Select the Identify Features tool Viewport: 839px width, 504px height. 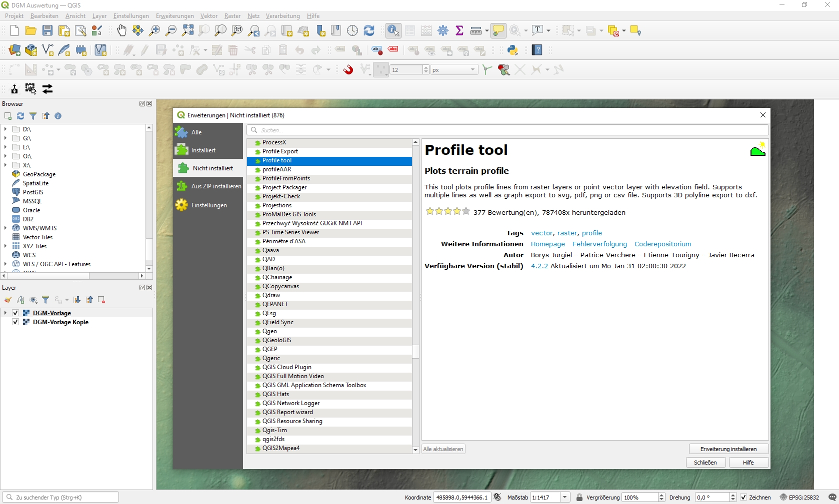tap(393, 31)
